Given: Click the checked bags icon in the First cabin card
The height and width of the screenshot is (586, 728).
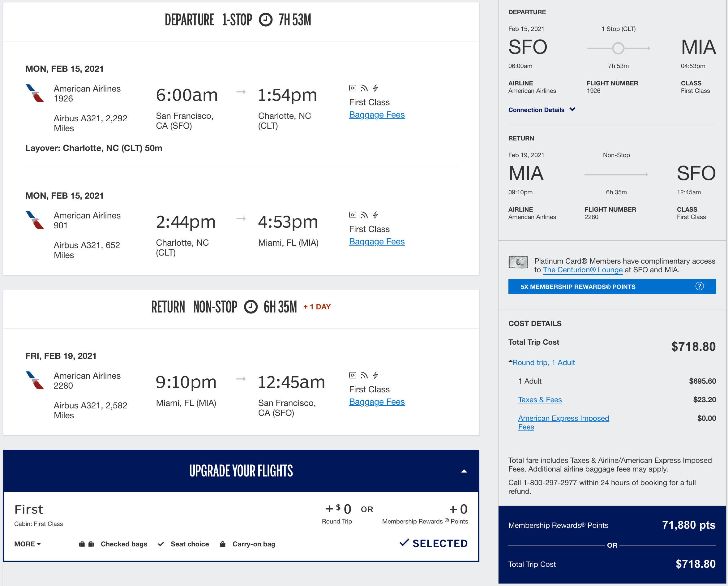Looking at the screenshot, I should click(87, 544).
